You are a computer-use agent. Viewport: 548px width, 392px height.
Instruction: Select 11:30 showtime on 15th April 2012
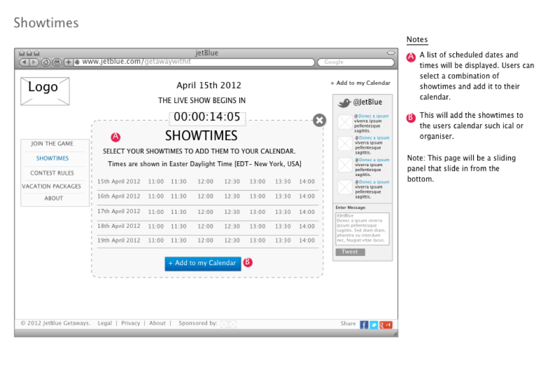pyautogui.click(x=179, y=182)
